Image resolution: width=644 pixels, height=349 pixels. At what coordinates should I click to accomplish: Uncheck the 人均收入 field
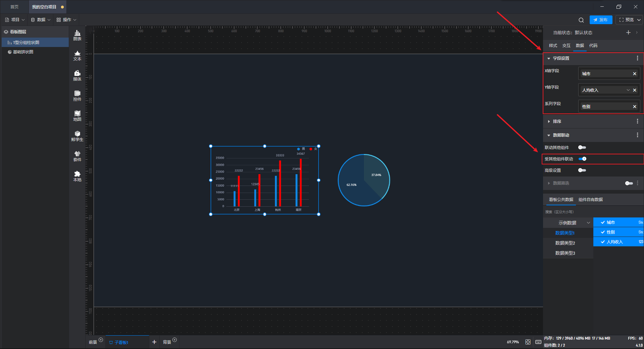[x=603, y=242]
